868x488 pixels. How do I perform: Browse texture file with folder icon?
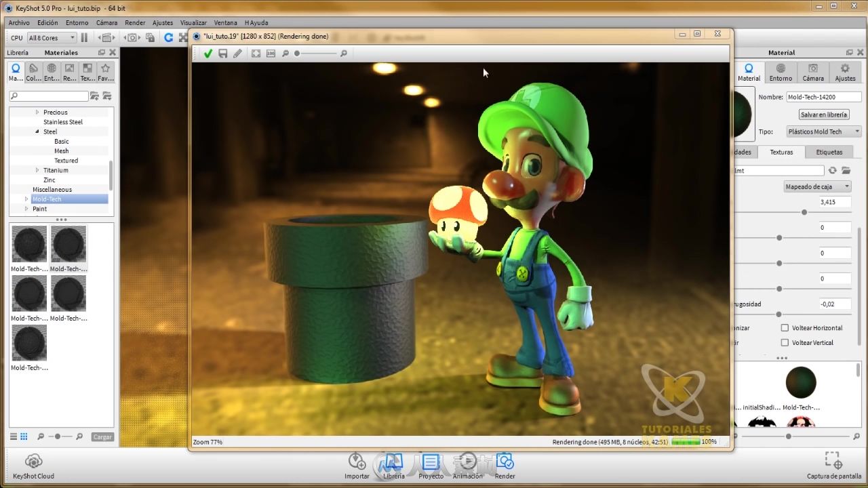click(x=846, y=171)
